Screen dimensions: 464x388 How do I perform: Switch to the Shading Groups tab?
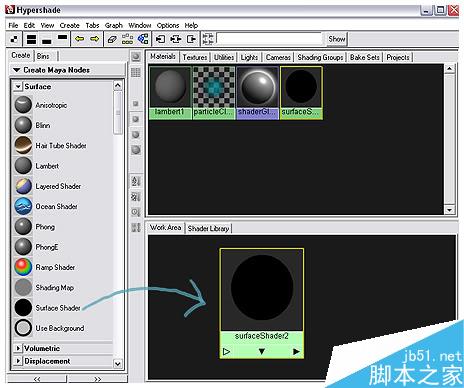point(320,57)
